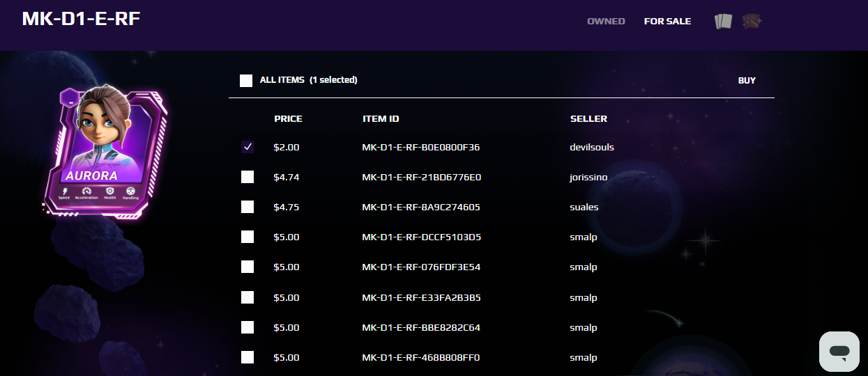This screenshot has width=868, height=376.
Task: Uncheck the $2.00 devilsouls listing
Action: tap(248, 147)
